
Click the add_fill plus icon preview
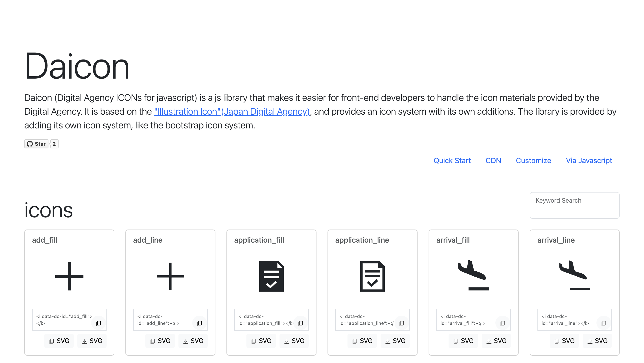(69, 276)
